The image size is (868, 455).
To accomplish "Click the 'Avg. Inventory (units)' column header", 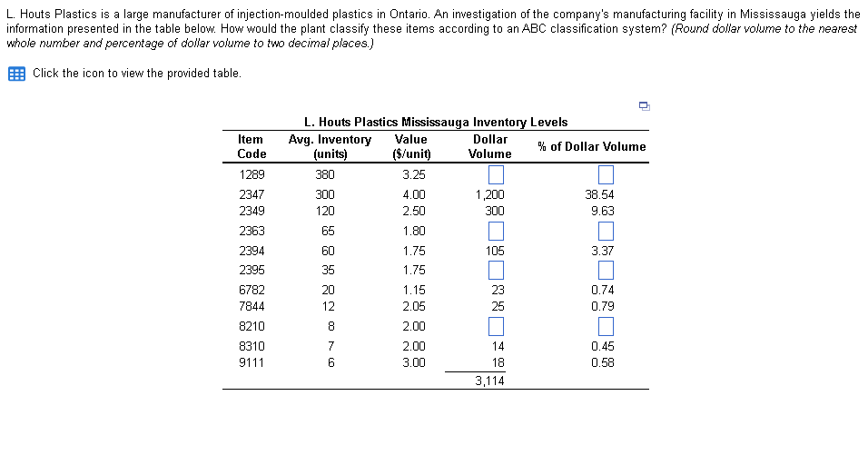I will pyautogui.click(x=330, y=146).
